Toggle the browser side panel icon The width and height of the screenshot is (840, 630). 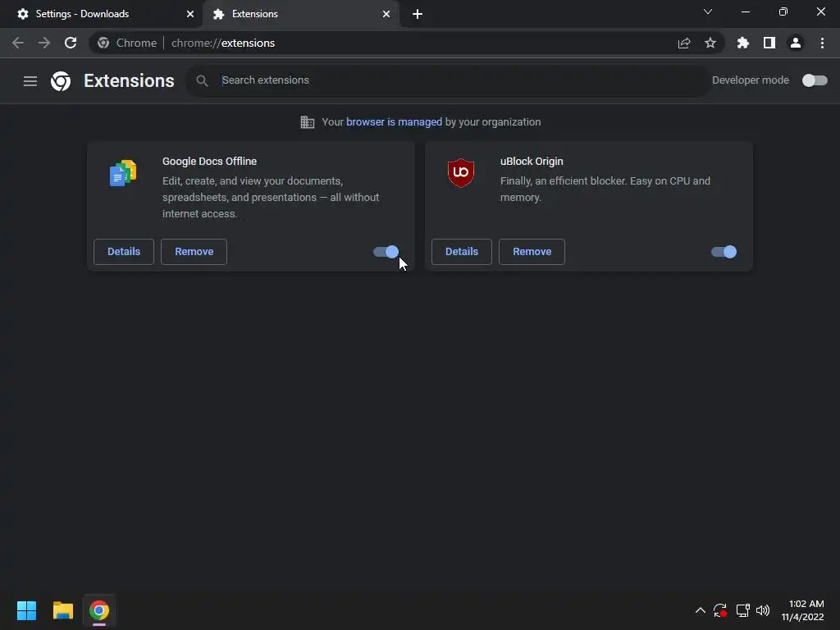click(769, 43)
